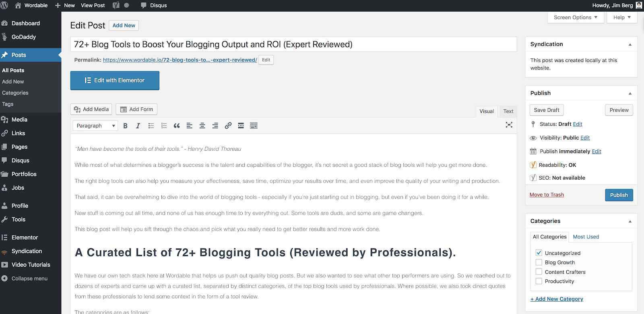Enable distraction-free writing mode

point(509,125)
